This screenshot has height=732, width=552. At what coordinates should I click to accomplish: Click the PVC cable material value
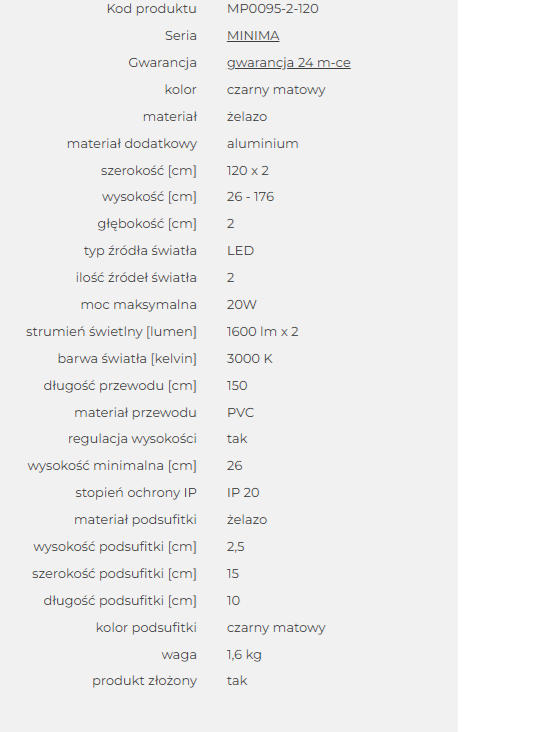click(241, 413)
